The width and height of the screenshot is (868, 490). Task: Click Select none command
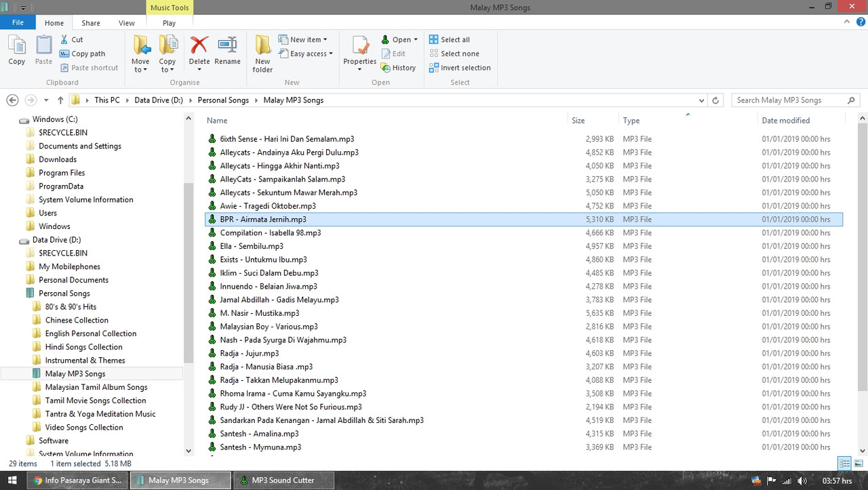(x=454, y=54)
